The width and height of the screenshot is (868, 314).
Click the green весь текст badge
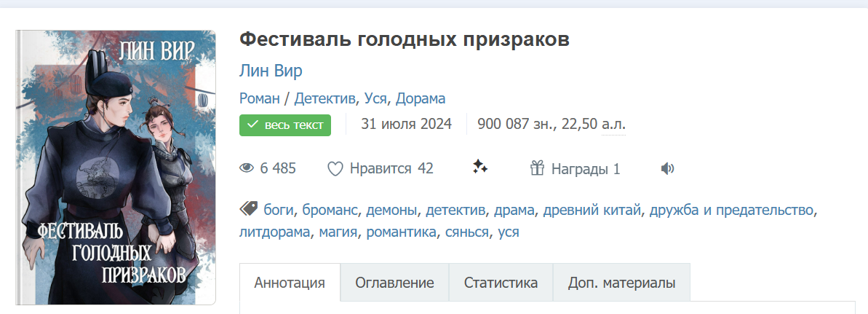(x=285, y=125)
